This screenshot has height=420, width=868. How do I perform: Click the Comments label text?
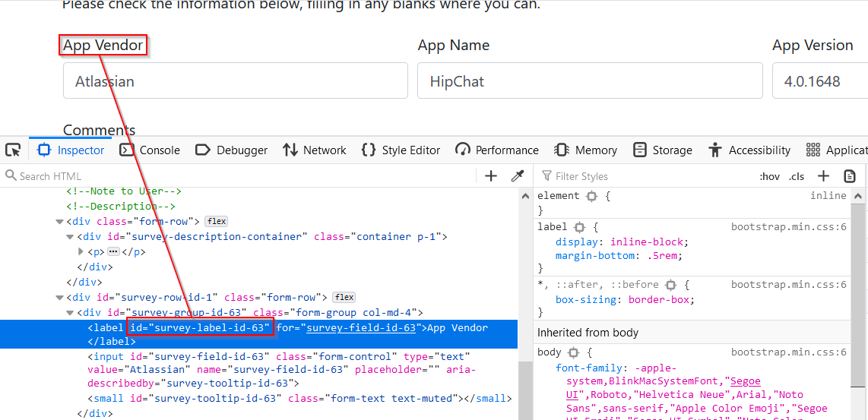coord(99,129)
